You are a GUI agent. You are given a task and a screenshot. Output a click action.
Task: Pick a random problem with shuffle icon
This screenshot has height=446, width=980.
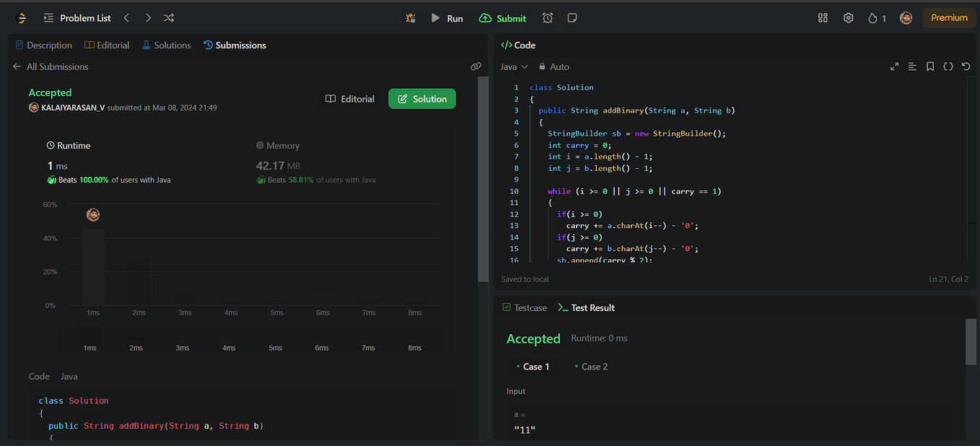tap(169, 18)
